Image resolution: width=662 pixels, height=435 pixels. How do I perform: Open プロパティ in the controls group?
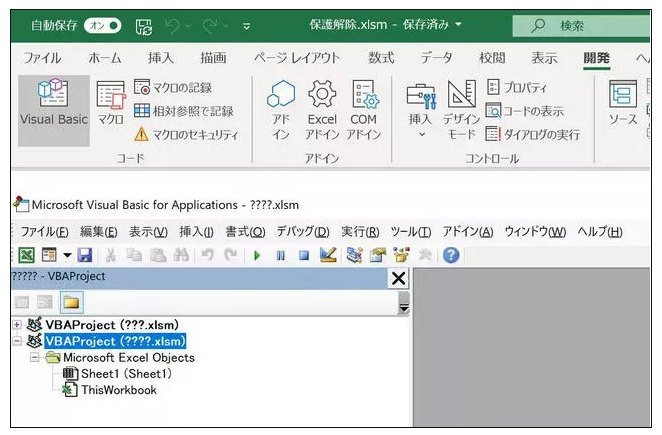[x=516, y=87]
